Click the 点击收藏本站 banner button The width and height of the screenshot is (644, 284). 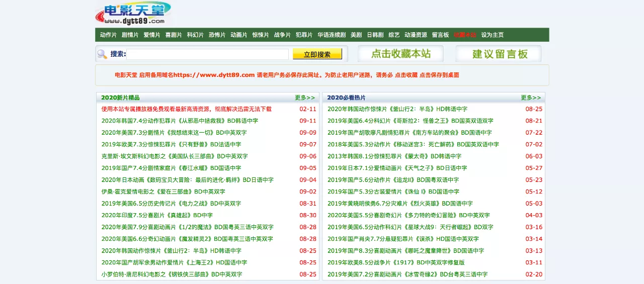pyautogui.click(x=400, y=54)
